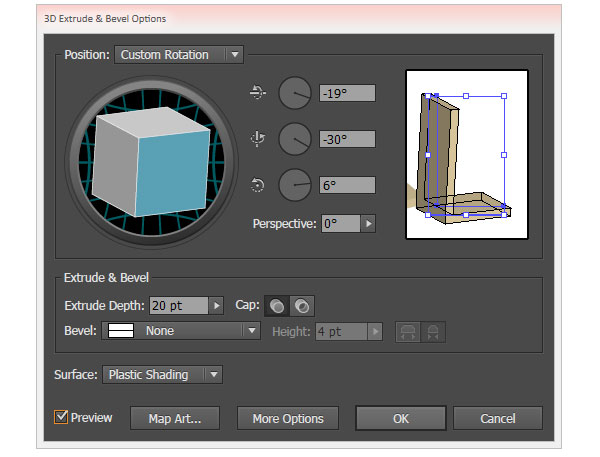Click the 3D object preview thumbnail
The width and height of the screenshot is (600, 457).
467,155
